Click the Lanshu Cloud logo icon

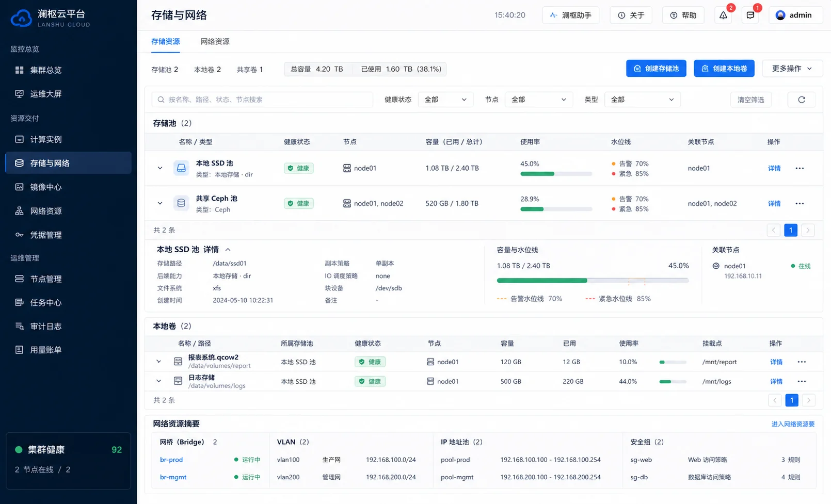[21, 18]
